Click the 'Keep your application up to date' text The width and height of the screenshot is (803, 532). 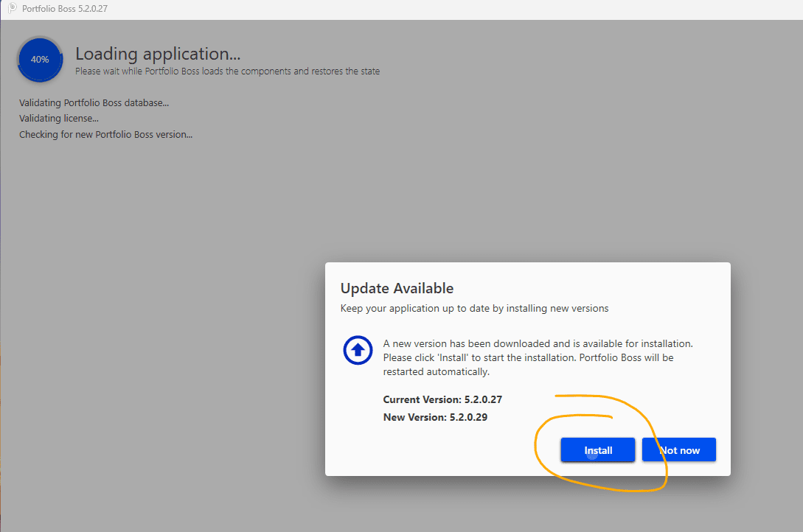coord(474,308)
